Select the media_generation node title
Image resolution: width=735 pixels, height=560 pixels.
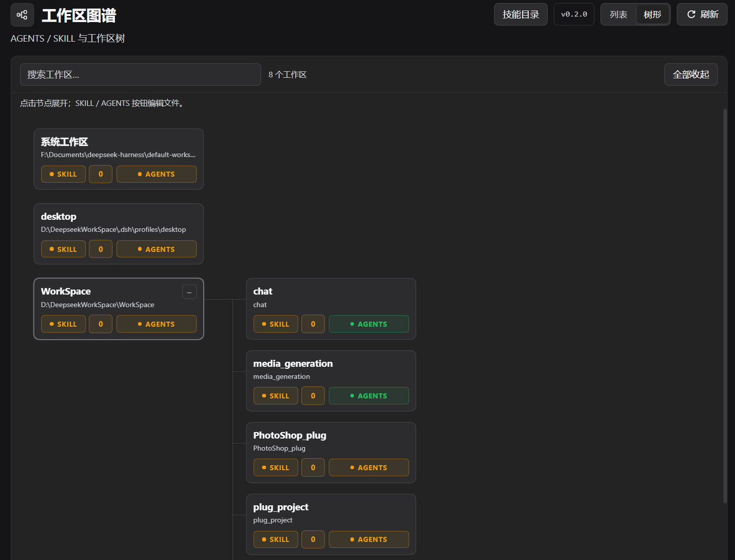coord(293,364)
